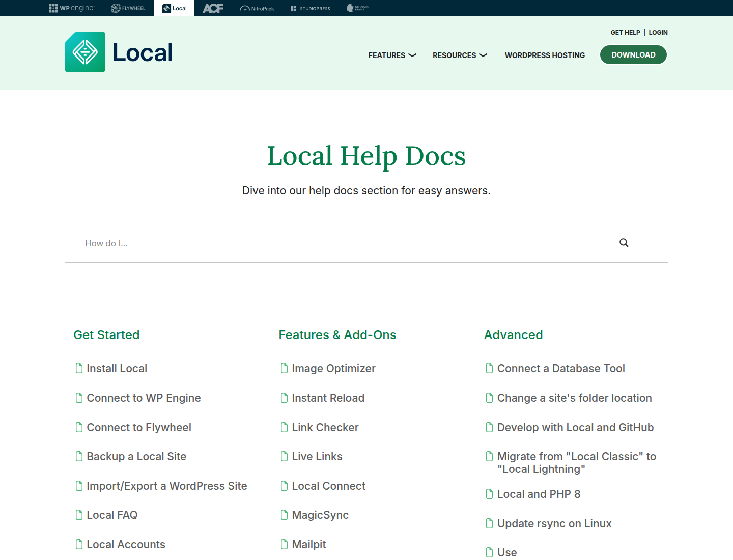Viewport: 733px width, 560px height.
Task: Expand the Resources menu
Action: tap(460, 55)
